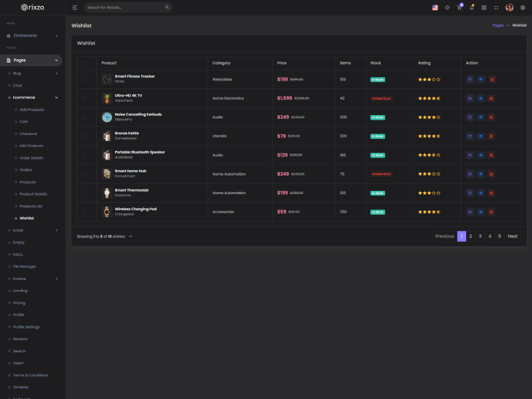The width and height of the screenshot is (532, 399).
Task: Add Smart Fitness Tracker to cart
Action: pos(470,79)
